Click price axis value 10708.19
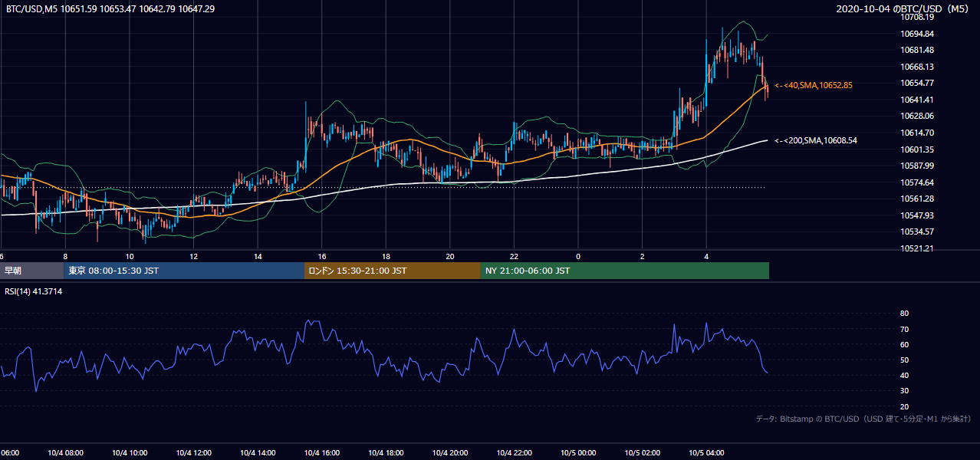This screenshot has height=460, width=980. 918,17
